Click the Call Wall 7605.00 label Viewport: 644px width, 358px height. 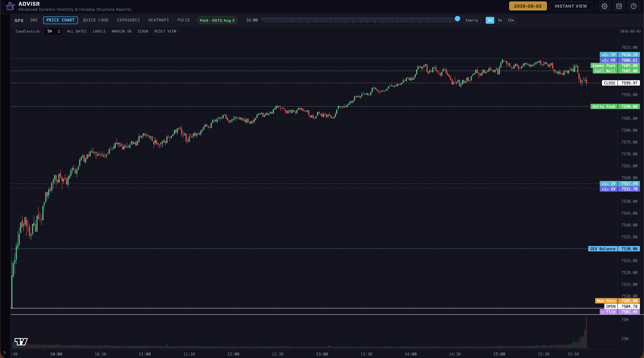point(616,71)
